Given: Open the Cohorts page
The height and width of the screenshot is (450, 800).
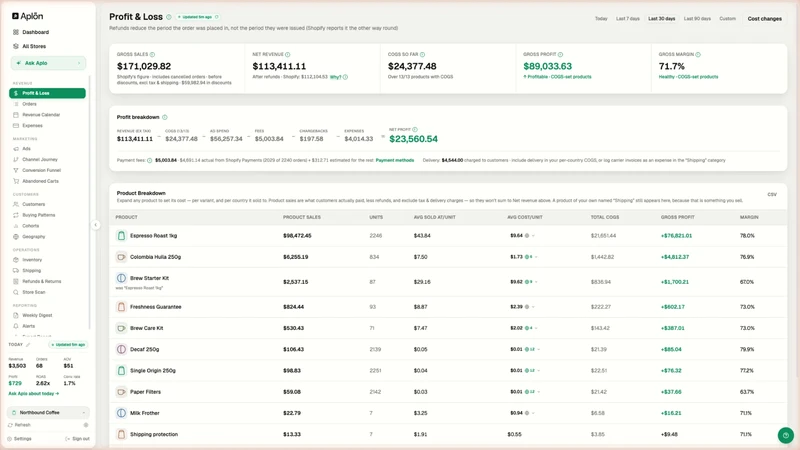Looking at the screenshot, I should [30, 226].
